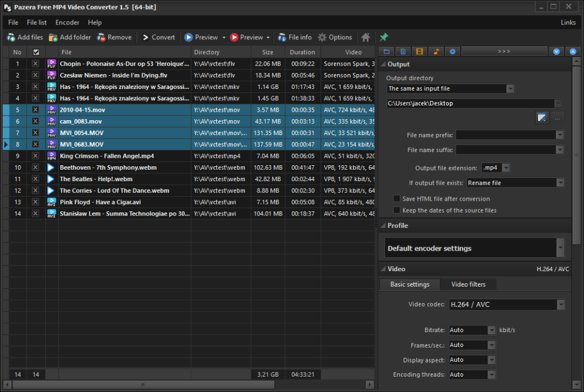Open the Help menu
This screenshot has width=584, height=392.
pos(95,22)
